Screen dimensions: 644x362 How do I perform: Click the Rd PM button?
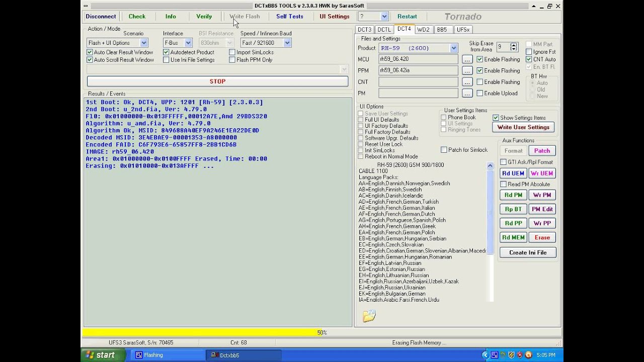pos(513,195)
